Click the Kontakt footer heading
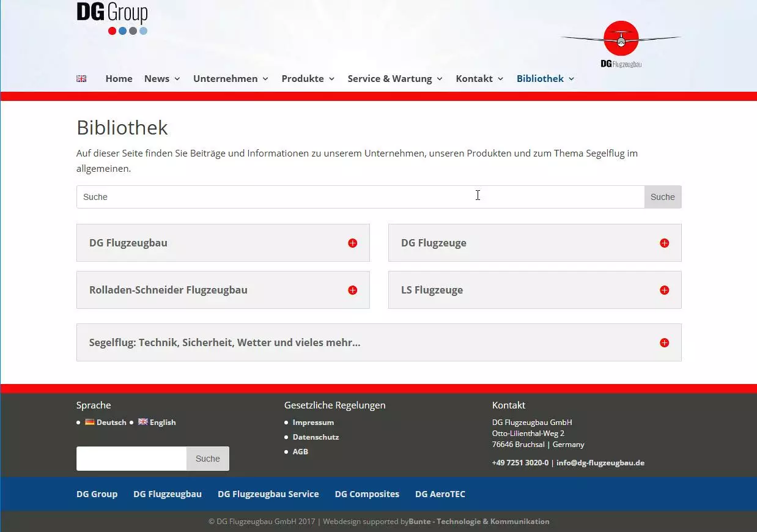 [509, 405]
